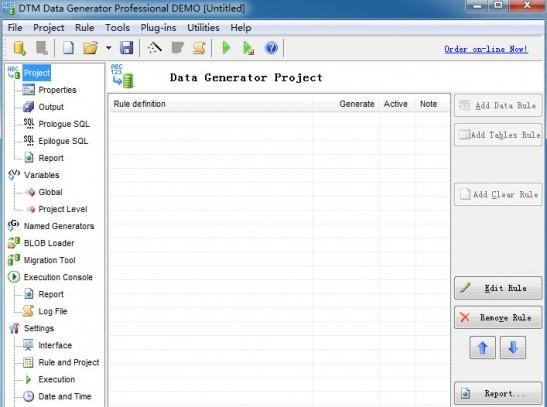Open help via blue question mark icon
This screenshot has height=407, width=547.
[x=271, y=48]
